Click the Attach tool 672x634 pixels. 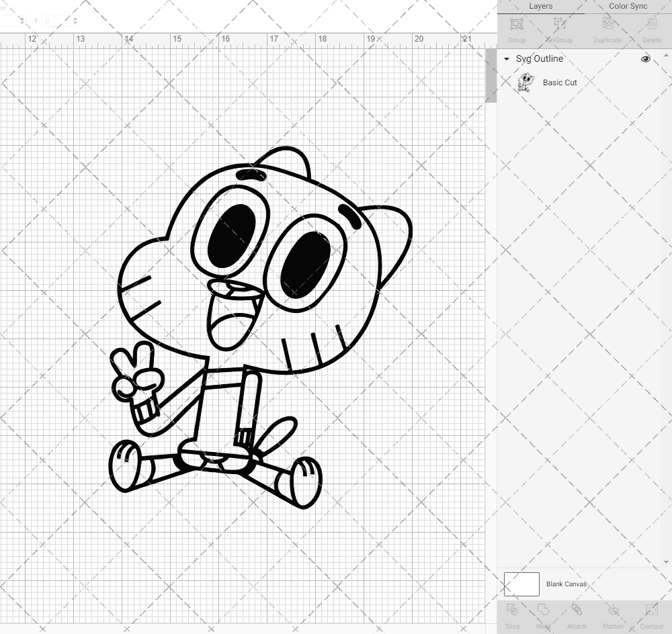pos(577,615)
